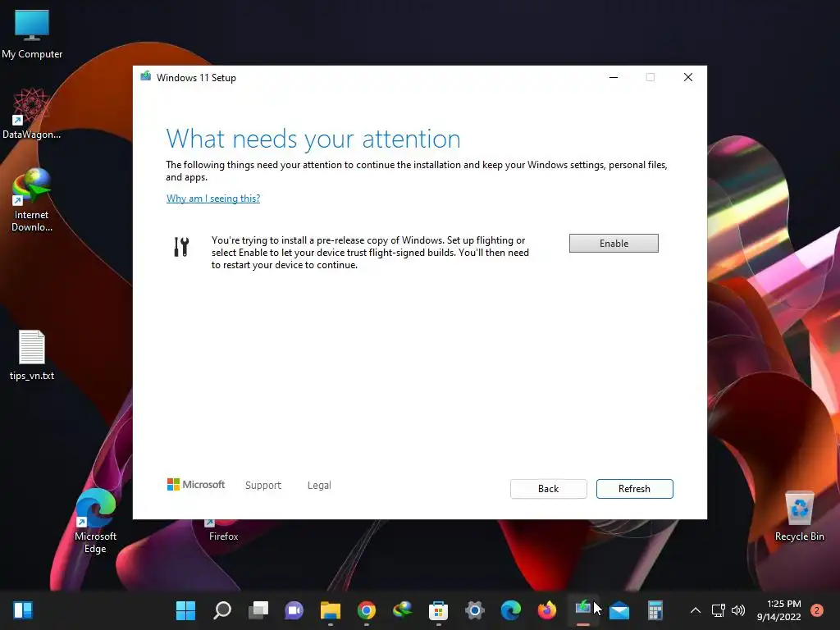This screenshot has height=630, width=840.
Task: Click the Refresh button
Action: coord(634,489)
